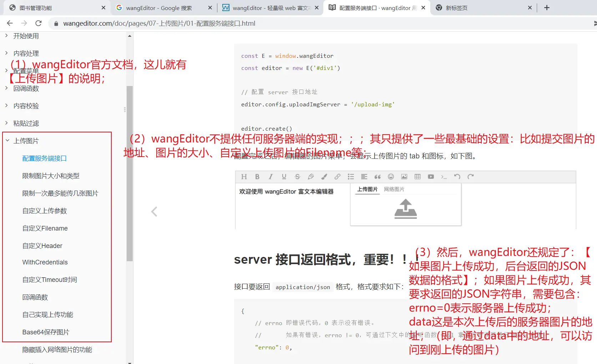
Task: Toggle bold in the editor toolbar
Action: (x=257, y=177)
